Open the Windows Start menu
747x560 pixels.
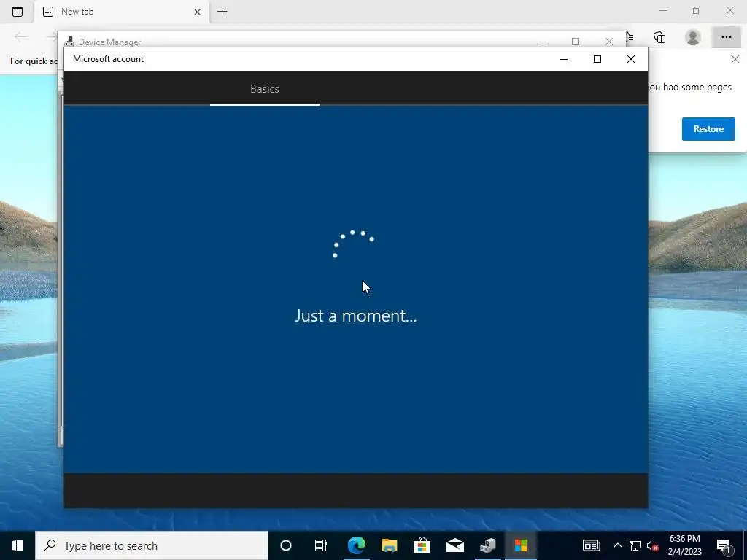click(x=18, y=545)
